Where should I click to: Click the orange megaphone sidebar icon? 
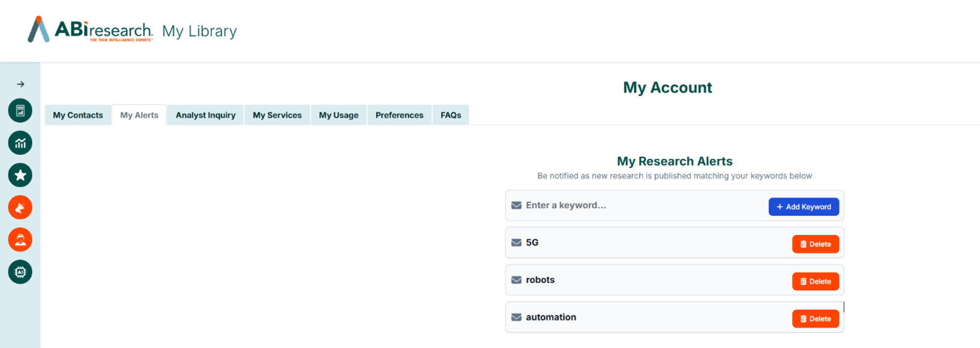click(20, 208)
